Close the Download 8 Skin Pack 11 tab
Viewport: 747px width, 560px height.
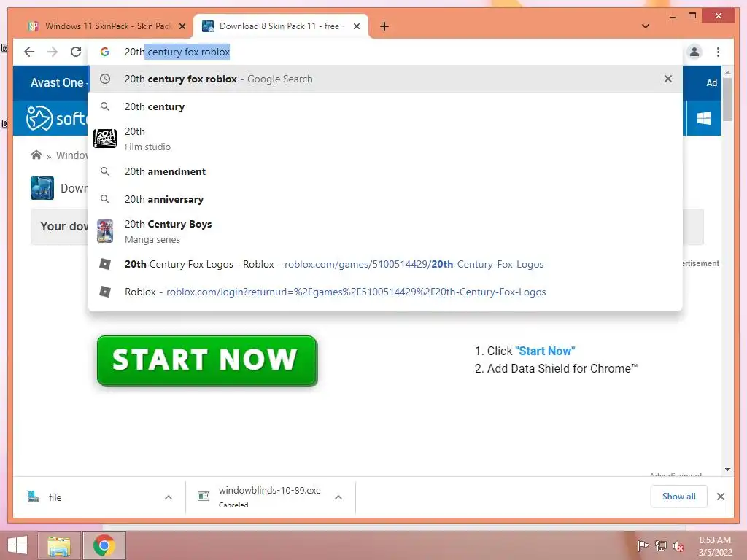tap(356, 26)
